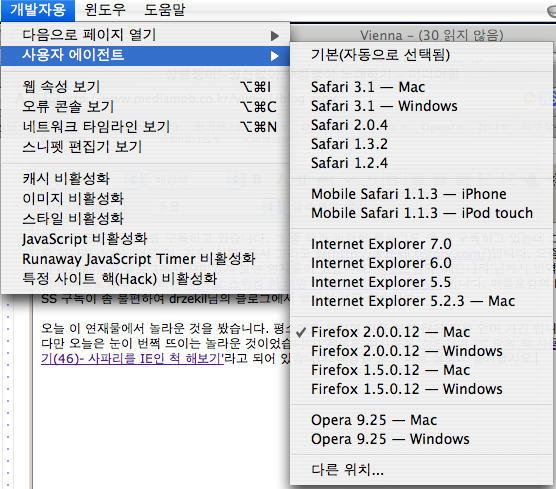Select Internet Explorer 5.5 user agent
The width and height of the screenshot is (556, 489).
coord(421,282)
